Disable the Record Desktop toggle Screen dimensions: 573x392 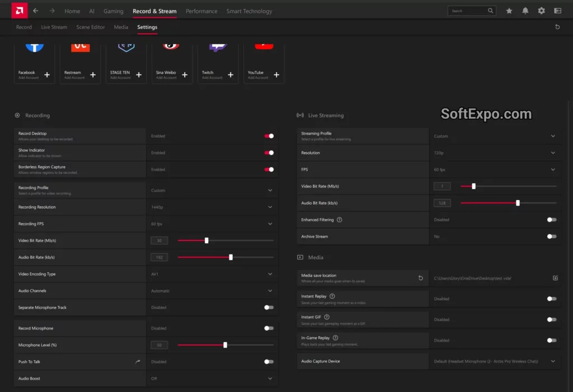click(268, 136)
